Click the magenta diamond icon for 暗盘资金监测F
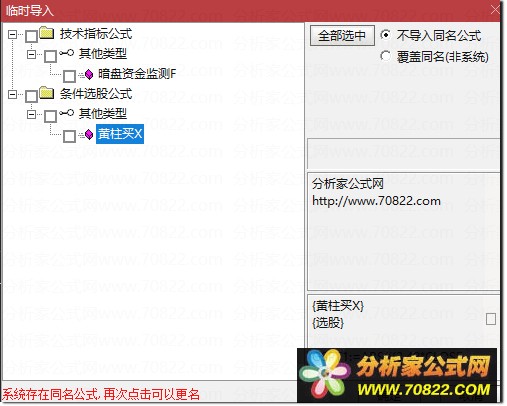Viewport: 507px width, 406px height. [x=89, y=74]
